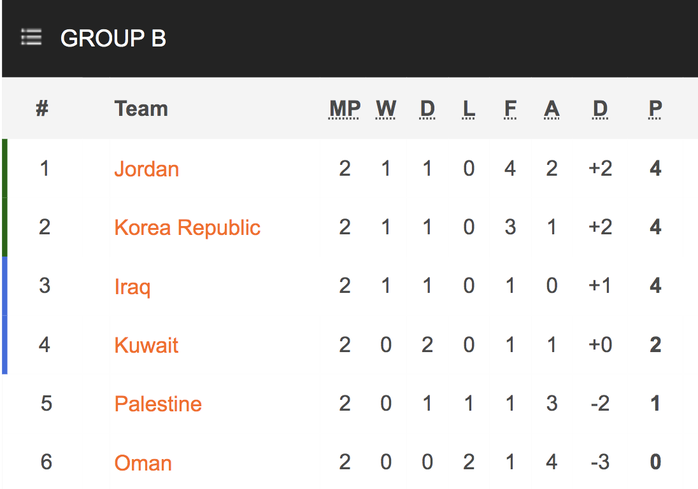Open the Iraq team page
Viewport: 698px width, 489px height.
click(x=132, y=286)
